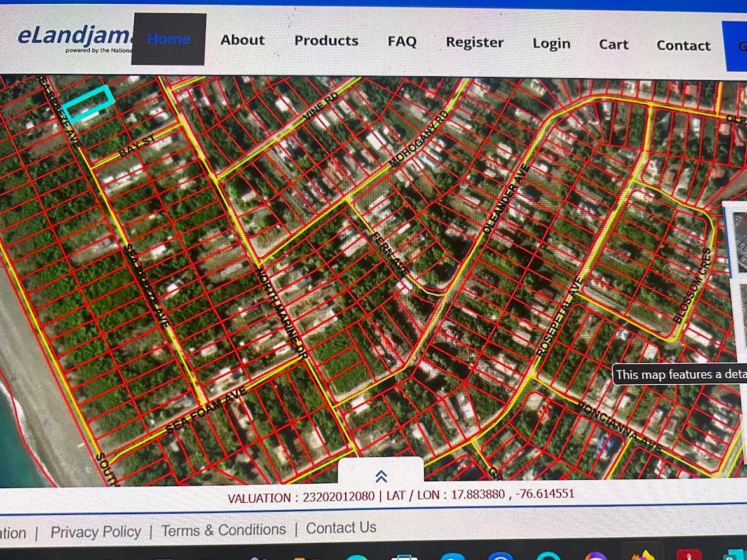Click the LAT / LON coordinates 17.883880, -76.614551
Screen dimensions: 747x560
[x=512, y=494]
